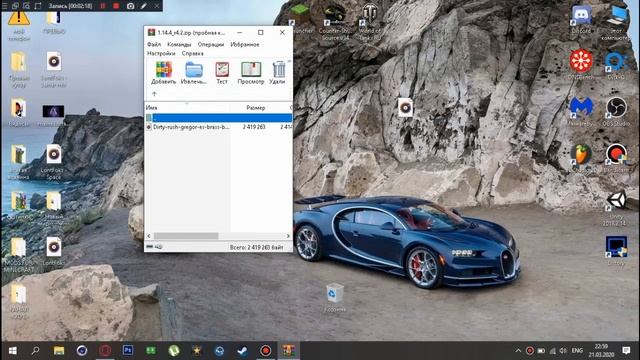Open the Операции menu

(x=211, y=44)
